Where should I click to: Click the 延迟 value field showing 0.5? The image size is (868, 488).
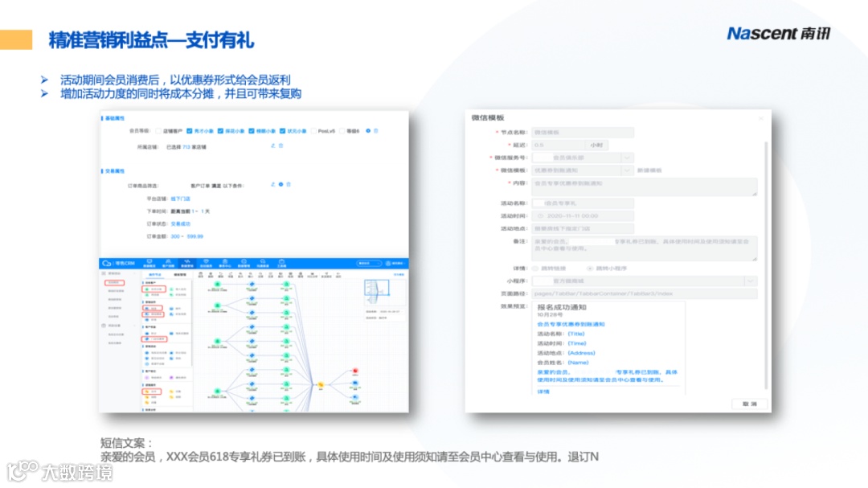click(558, 146)
